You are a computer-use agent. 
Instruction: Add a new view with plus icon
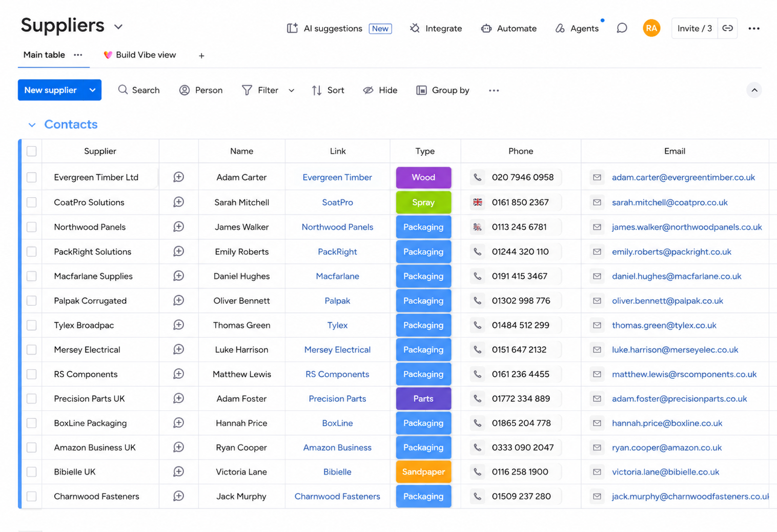coord(201,55)
